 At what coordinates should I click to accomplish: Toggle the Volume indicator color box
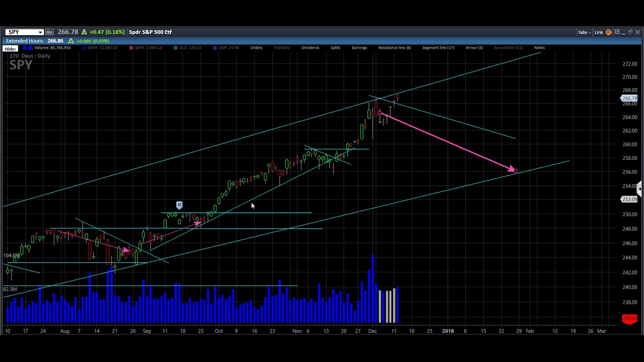[25, 48]
